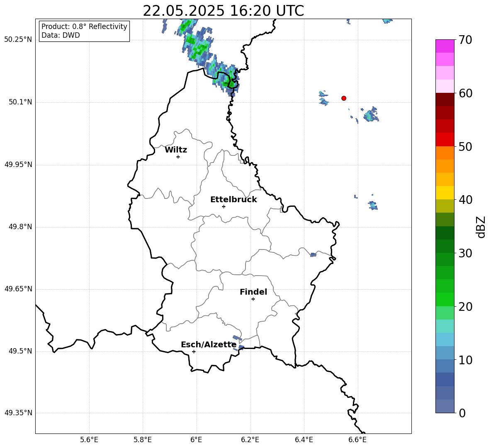Click the 40 colorbar tick label
Viewport: 491px width, 448px height.
point(465,200)
